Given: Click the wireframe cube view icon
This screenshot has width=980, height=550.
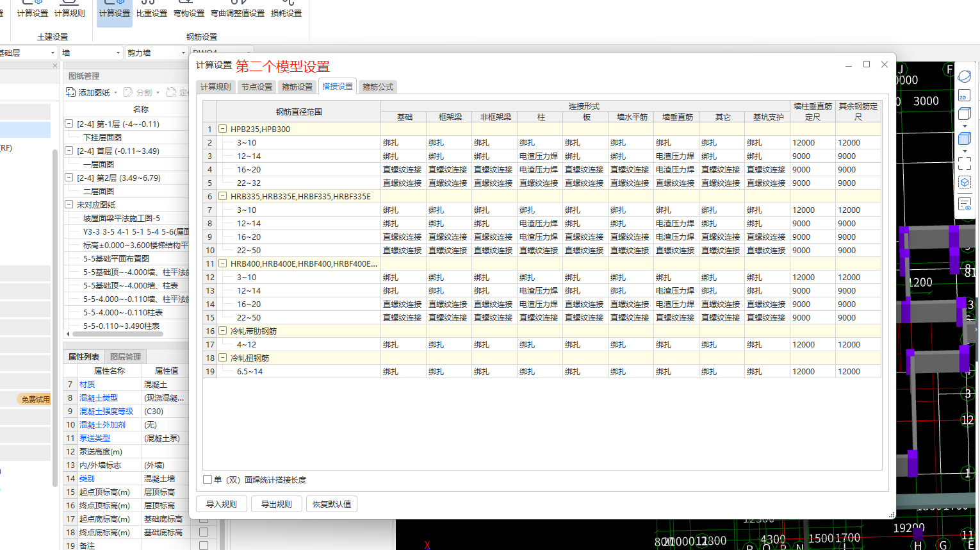Looking at the screenshot, I should click(965, 114).
